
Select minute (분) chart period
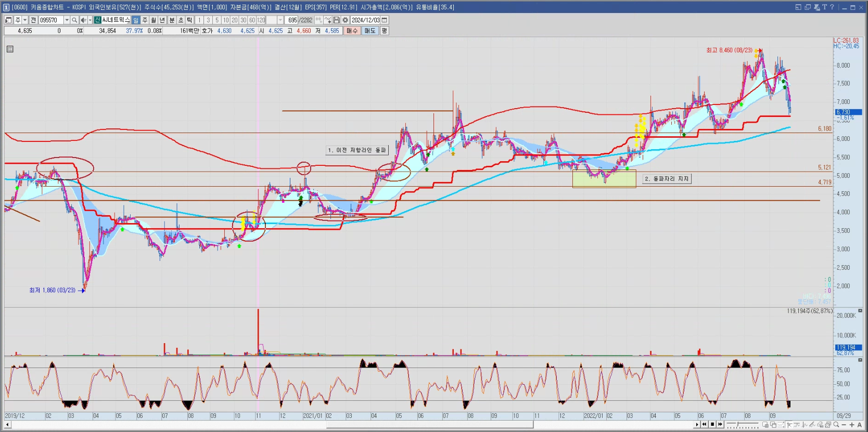[172, 20]
